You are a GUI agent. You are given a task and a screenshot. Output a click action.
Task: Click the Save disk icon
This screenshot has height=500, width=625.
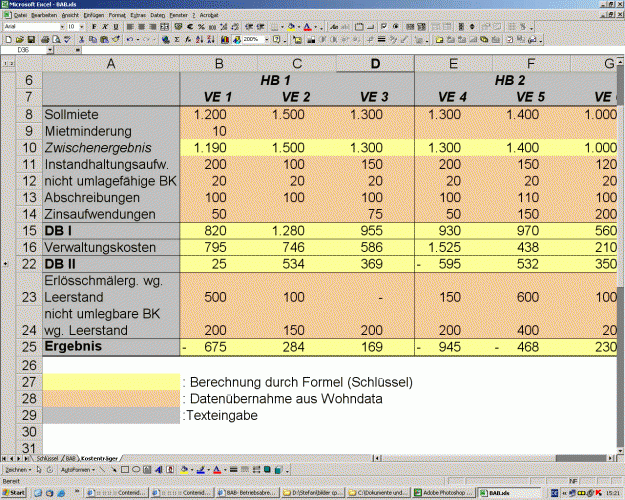coord(29,39)
